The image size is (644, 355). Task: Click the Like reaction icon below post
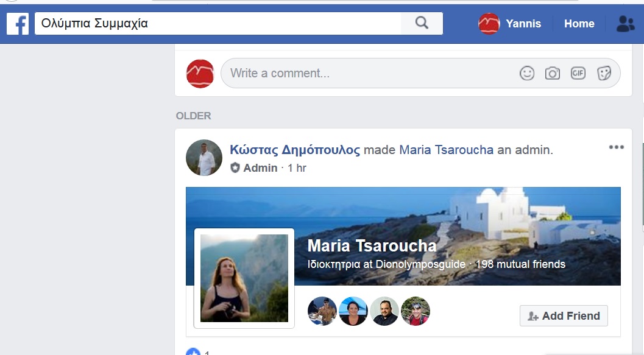click(193, 352)
